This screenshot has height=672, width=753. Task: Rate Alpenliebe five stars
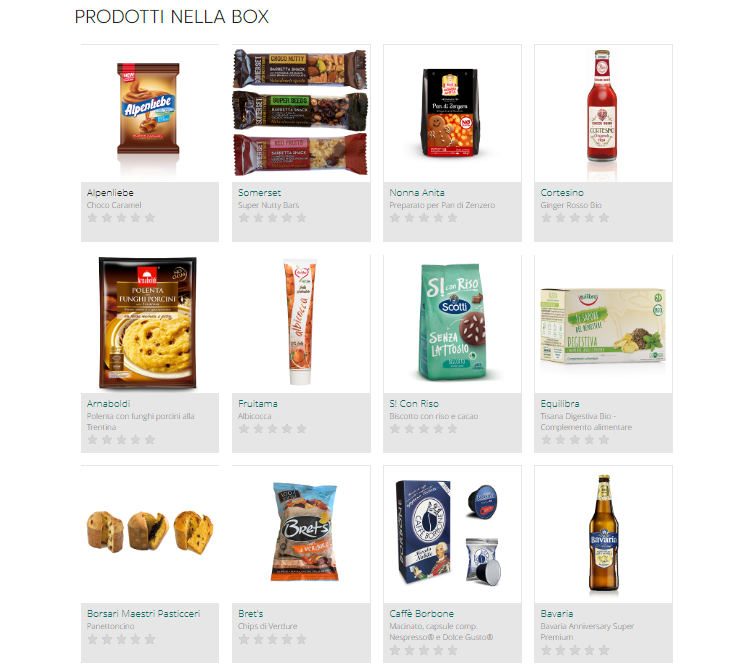pos(150,218)
